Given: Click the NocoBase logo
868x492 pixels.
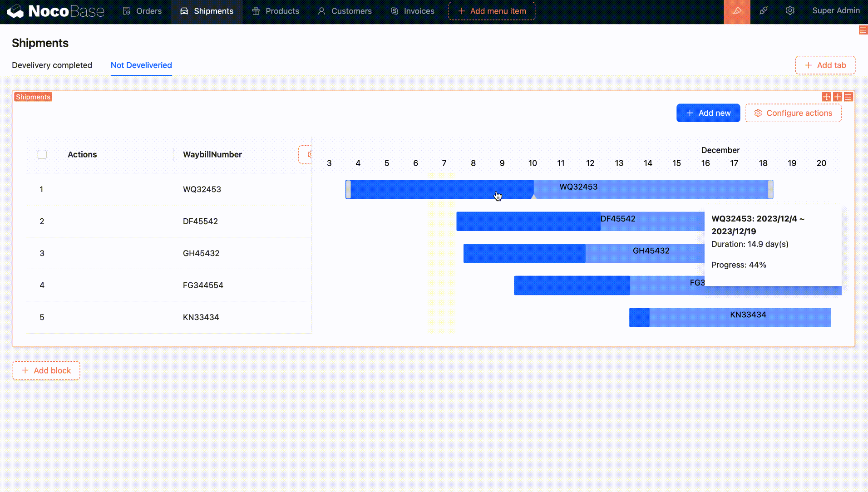Looking at the screenshot, I should [x=56, y=11].
